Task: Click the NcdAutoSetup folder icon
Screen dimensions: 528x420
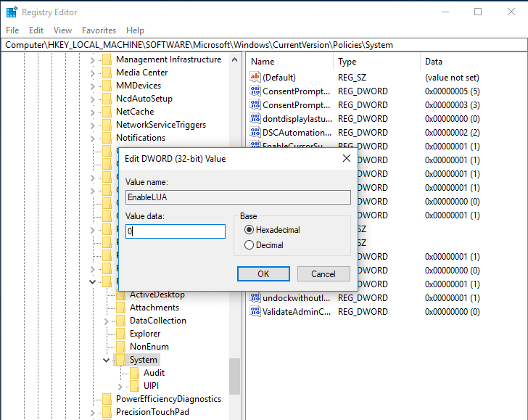Action: pyautogui.click(x=107, y=99)
